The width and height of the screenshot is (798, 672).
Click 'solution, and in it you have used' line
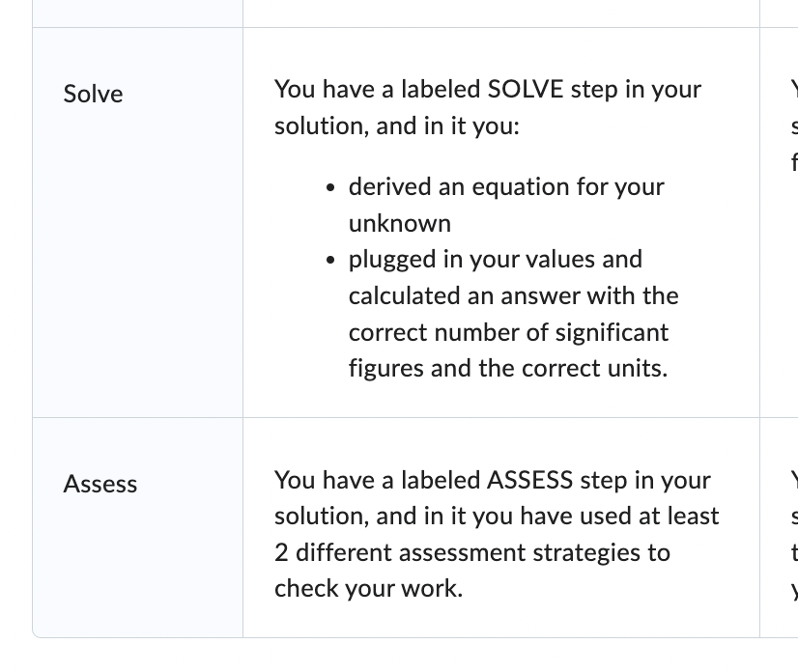pyautogui.click(x=497, y=516)
